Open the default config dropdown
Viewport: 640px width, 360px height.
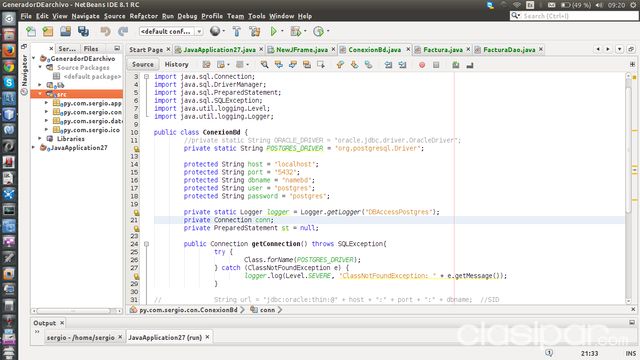171,31
